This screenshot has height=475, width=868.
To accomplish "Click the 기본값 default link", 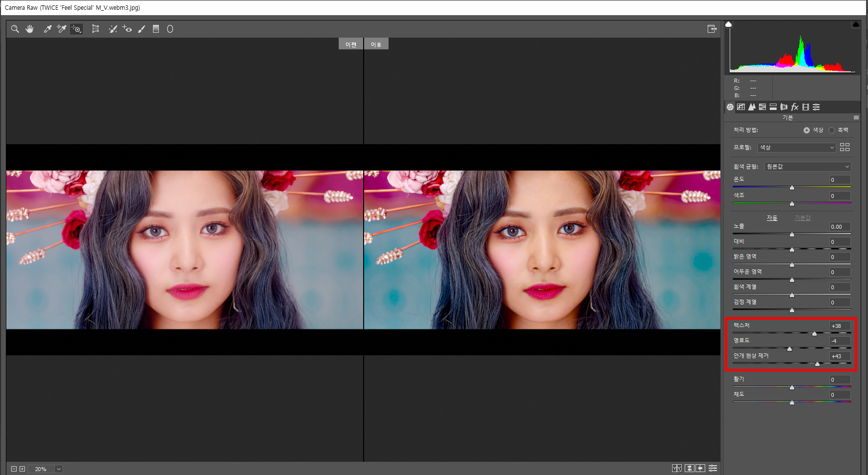I will click(803, 218).
